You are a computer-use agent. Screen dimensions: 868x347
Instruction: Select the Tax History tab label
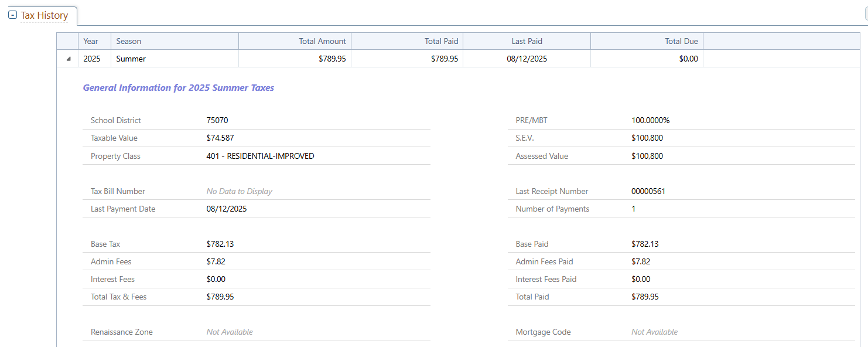coord(45,15)
